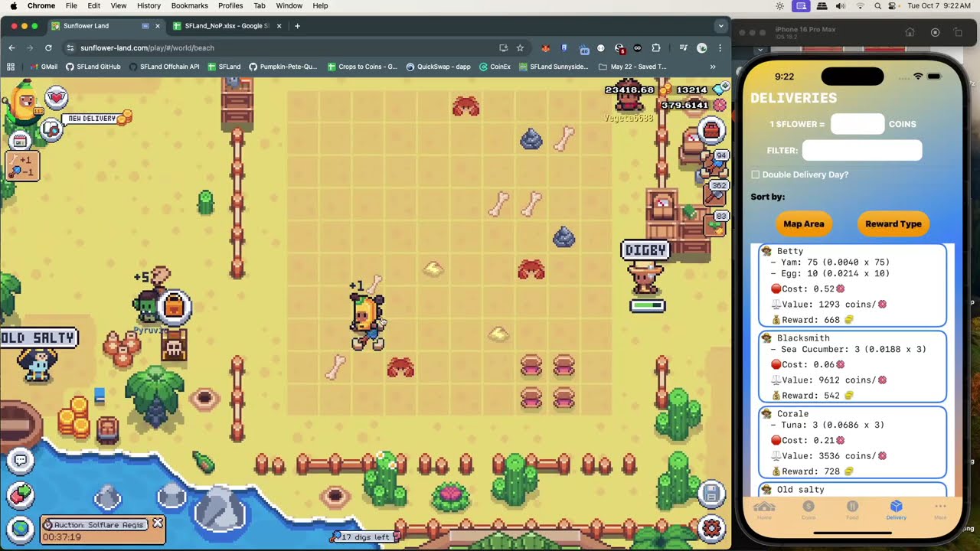This screenshot has width=980, height=551.
Task: Open the SFLand GitHub bookmark
Action: pyautogui.click(x=93, y=67)
